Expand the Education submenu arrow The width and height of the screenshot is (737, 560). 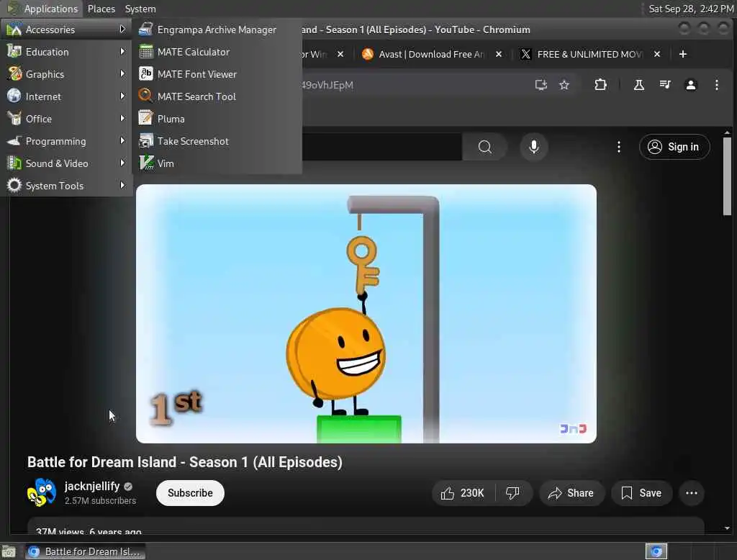click(x=122, y=51)
